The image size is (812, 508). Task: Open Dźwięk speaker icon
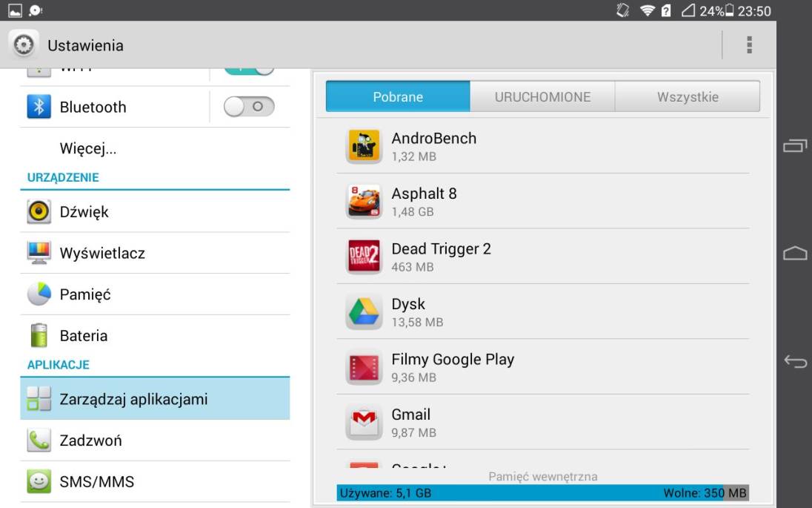point(39,211)
